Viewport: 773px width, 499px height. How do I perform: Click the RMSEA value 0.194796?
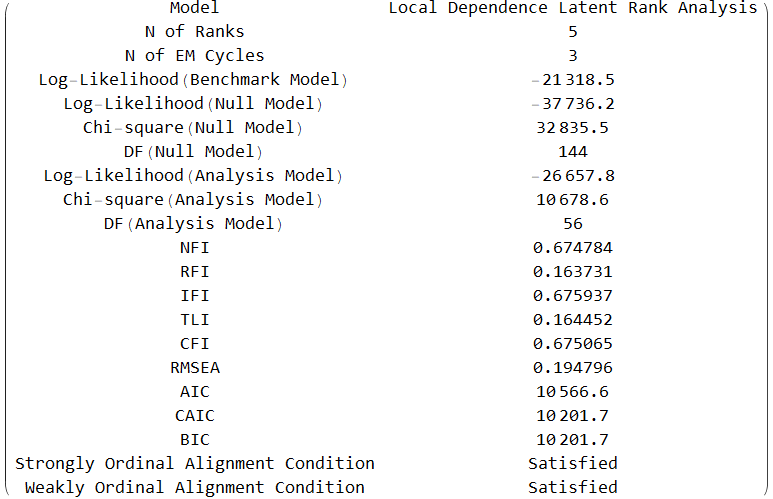(x=572, y=368)
